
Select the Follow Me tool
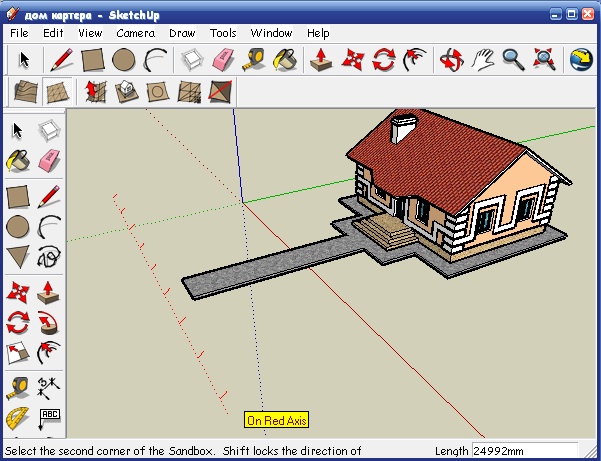48,323
